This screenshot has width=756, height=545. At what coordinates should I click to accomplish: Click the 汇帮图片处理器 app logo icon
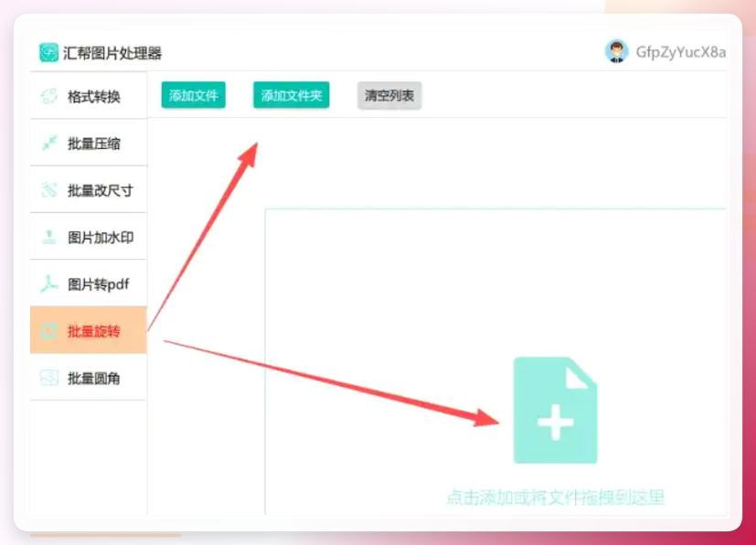48,52
